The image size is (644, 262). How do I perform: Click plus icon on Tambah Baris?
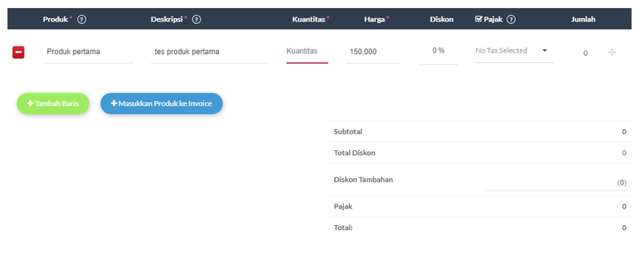(x=30, y=103)
